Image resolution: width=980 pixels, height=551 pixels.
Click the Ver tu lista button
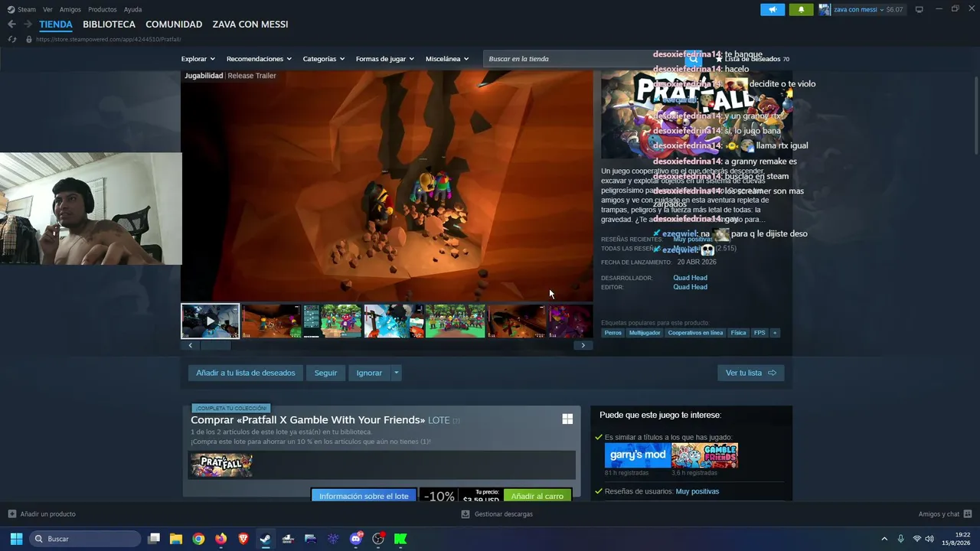coord(751,373)
